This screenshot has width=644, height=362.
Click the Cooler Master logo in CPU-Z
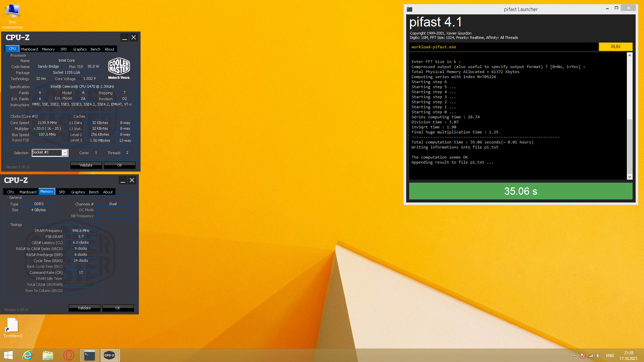coord(119,68)
